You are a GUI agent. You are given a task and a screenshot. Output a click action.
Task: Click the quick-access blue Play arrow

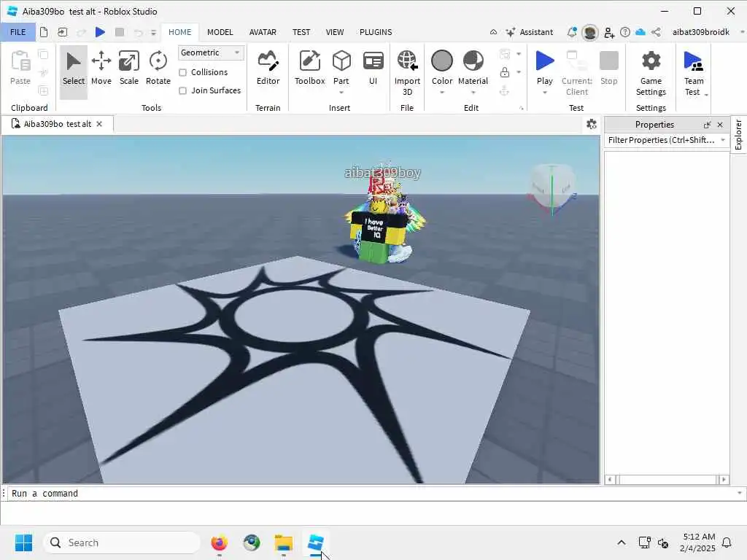pyautogui.click(x=100, y=32)
